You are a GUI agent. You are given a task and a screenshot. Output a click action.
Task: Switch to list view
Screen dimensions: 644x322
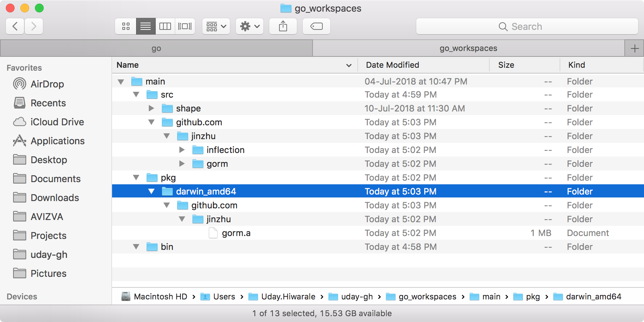[146, 26]
